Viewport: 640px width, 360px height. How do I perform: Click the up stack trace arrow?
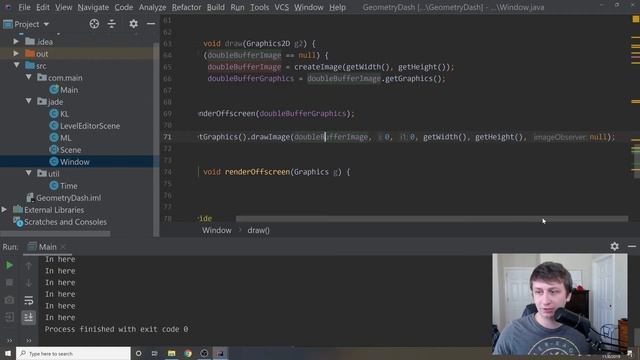[29, 266]
